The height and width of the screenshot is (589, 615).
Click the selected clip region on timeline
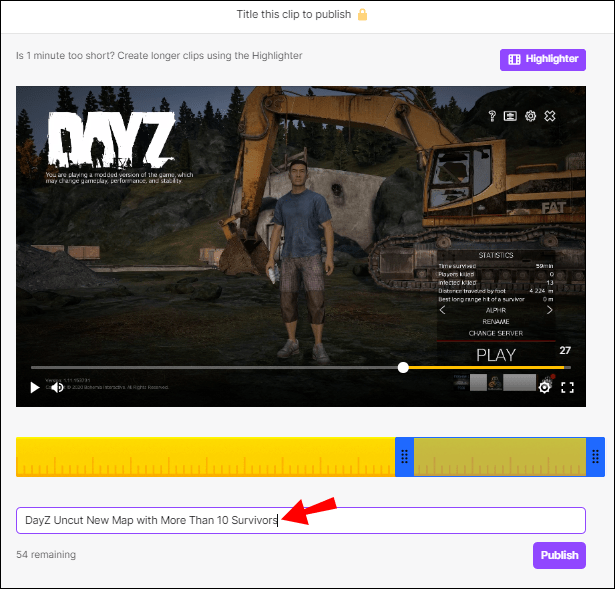(500, 456)
